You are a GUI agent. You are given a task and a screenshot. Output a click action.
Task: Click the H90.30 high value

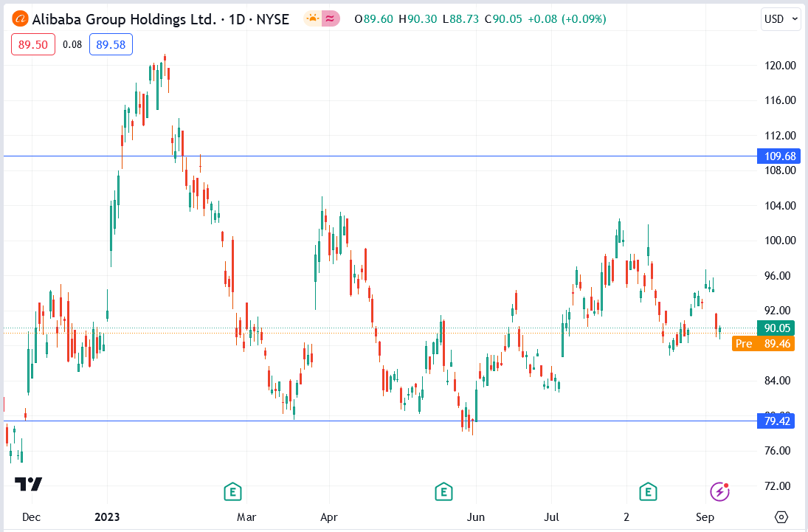pos(418,19)
